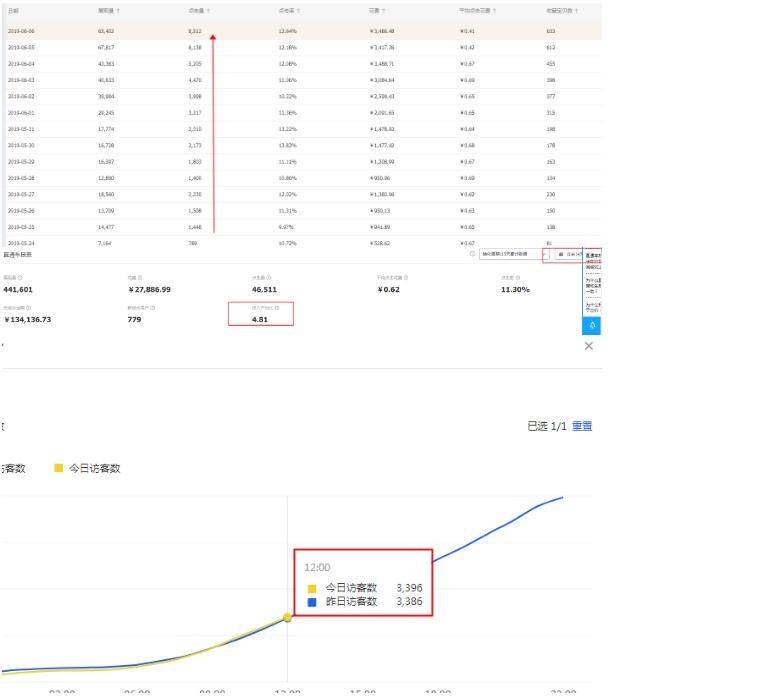
Task: Open the info icon above the 11.30% metric
Action: pos(518,278)
